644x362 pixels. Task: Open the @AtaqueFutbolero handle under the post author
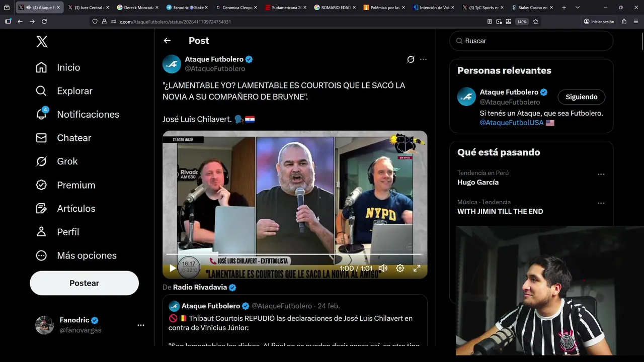coord(215,69)
